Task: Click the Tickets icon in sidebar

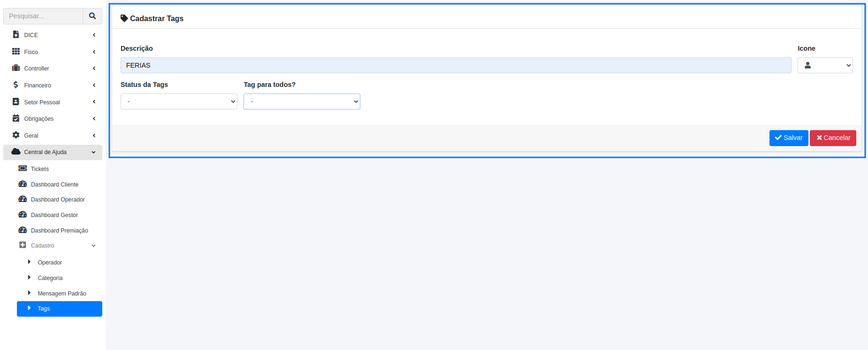Action: click(x=23, y=169)
